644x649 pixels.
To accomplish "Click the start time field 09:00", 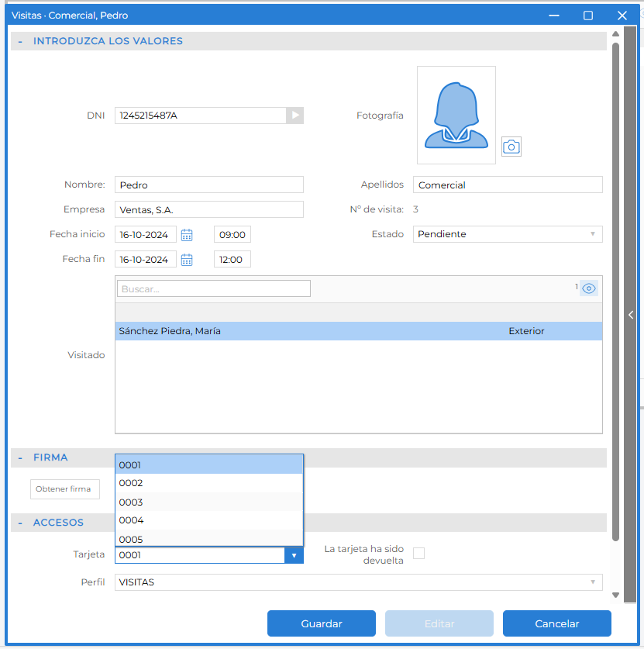I will coord(232,234).
